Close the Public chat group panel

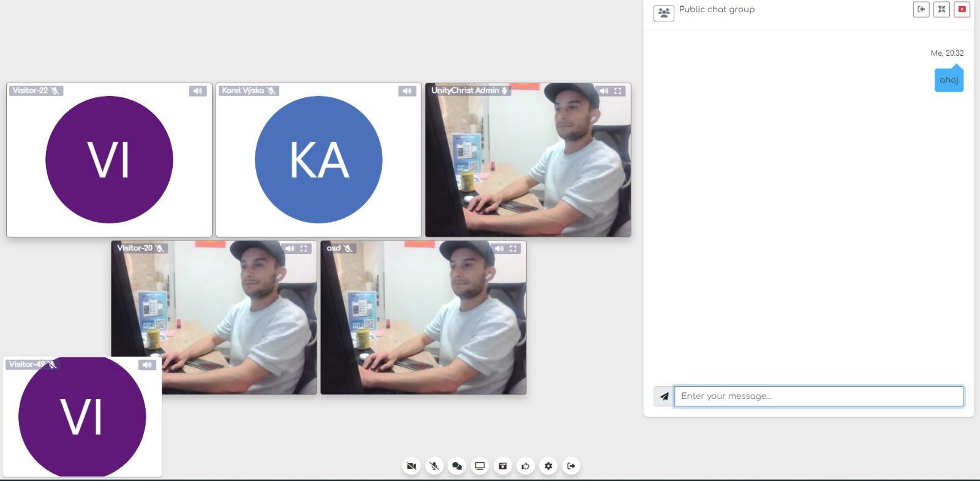click(x=962, y=9)
